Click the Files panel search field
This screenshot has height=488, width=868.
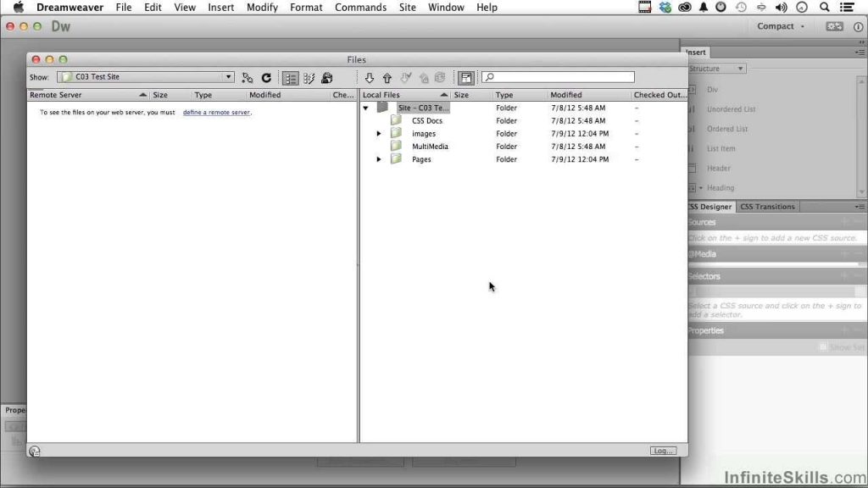tap(559, 77)
